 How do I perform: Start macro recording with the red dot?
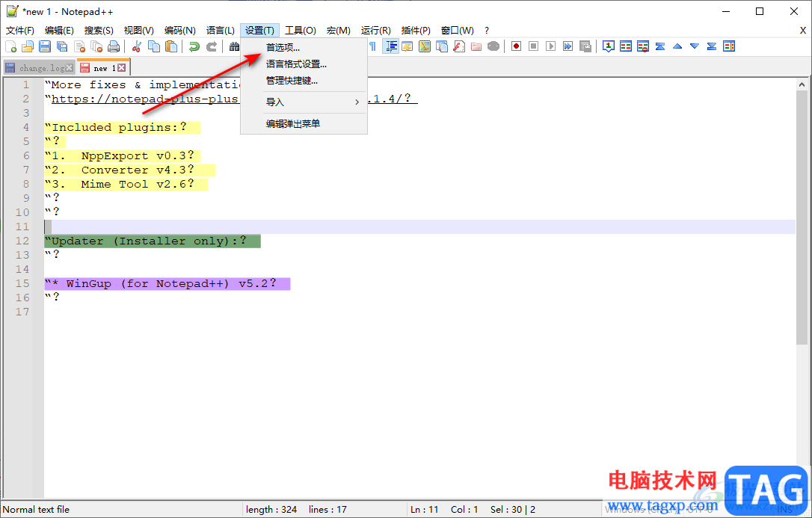(x=517, y=46)
